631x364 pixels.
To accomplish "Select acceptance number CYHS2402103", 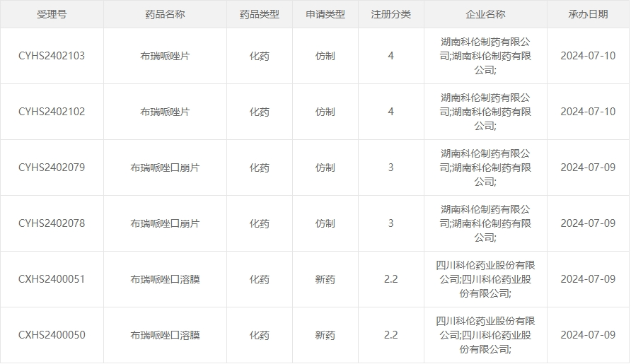I will pos(52,56).
